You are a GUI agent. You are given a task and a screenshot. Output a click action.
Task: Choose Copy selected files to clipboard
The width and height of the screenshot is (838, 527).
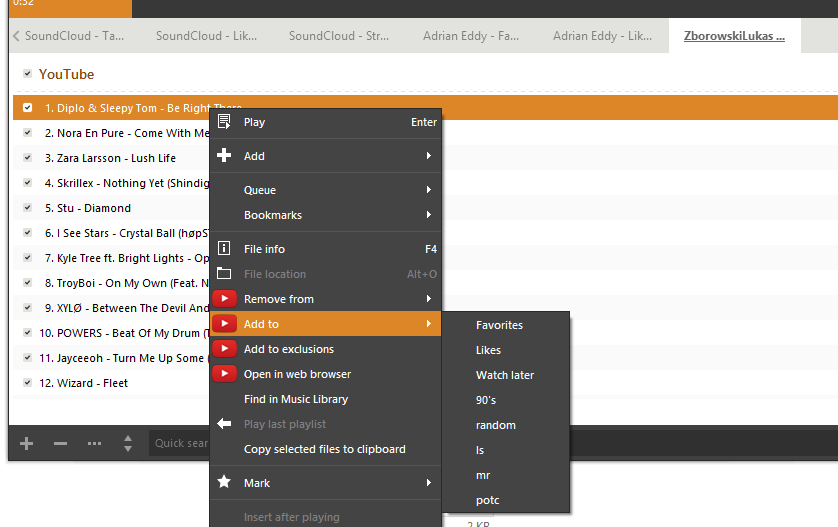tap(325, 449)
